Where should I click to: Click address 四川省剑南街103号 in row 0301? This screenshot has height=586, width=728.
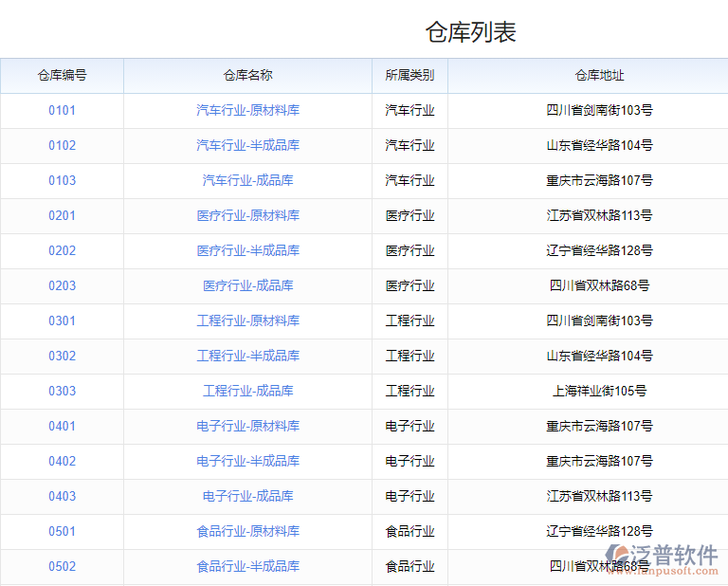tap(599, 320)
